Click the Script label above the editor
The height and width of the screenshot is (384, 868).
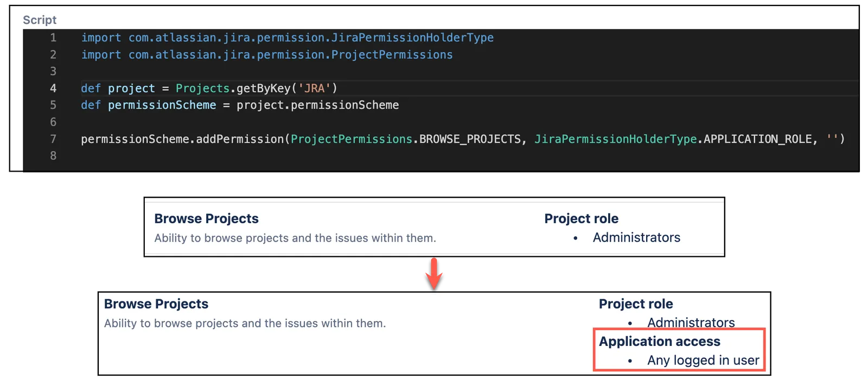[40, 20]
